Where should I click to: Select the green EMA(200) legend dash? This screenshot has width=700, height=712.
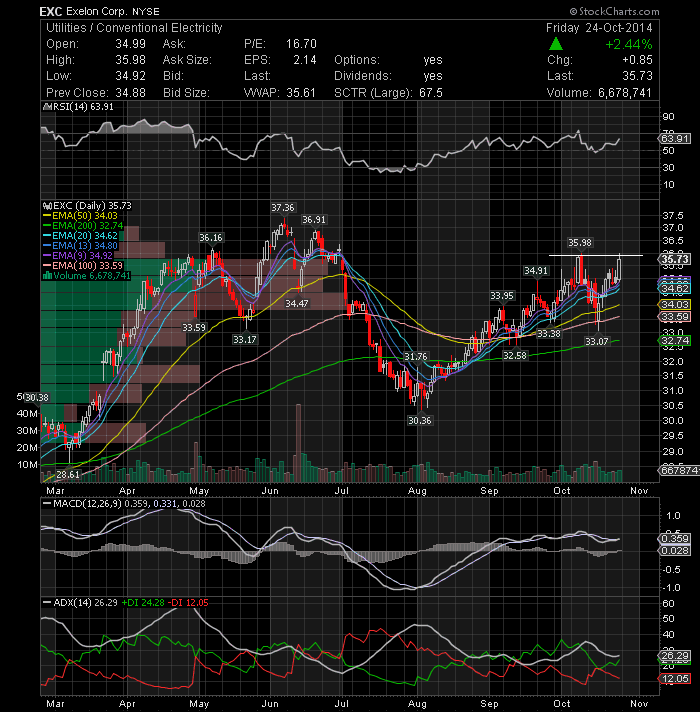(47, 226)
